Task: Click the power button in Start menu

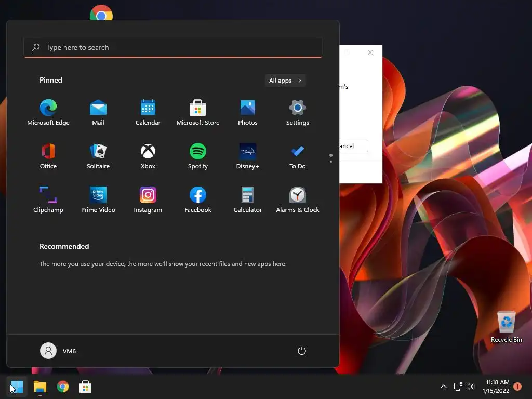Action: coord(302,351)
